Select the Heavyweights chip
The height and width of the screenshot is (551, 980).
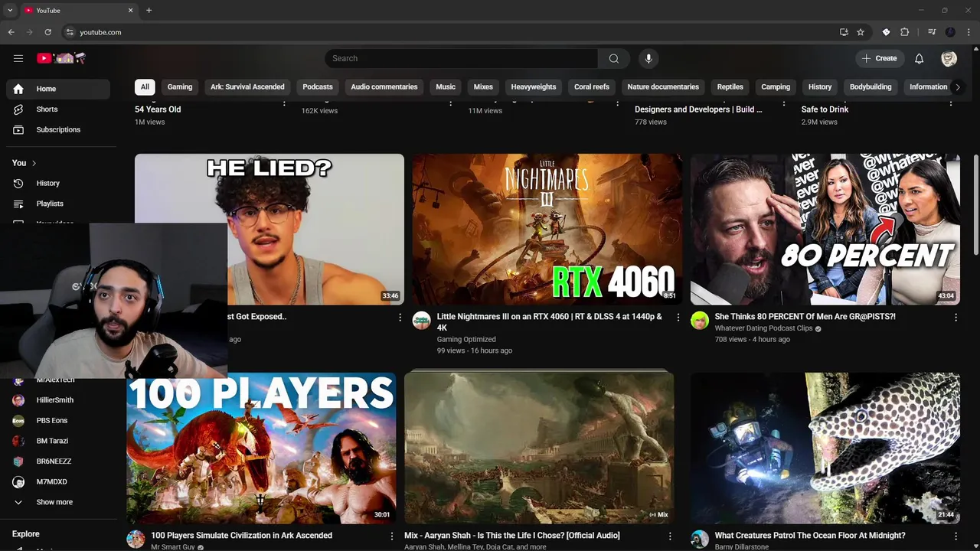tap(534, 86)
